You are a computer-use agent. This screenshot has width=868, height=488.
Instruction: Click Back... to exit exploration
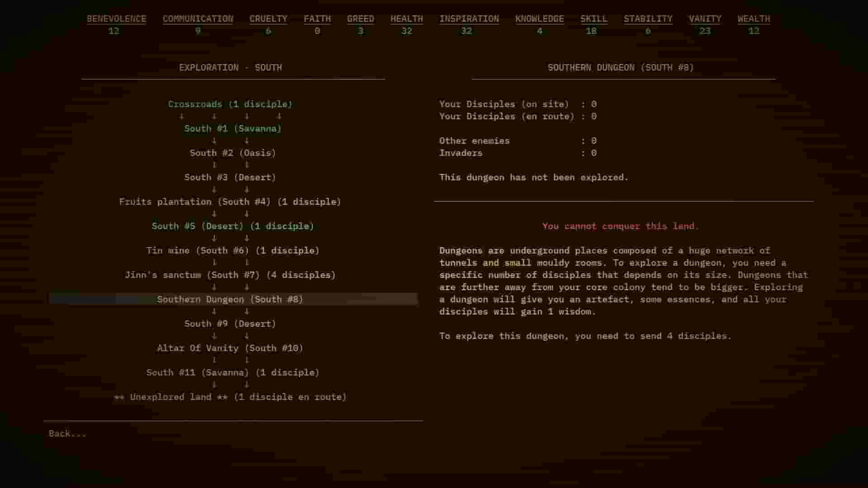[x=67, y=433]
